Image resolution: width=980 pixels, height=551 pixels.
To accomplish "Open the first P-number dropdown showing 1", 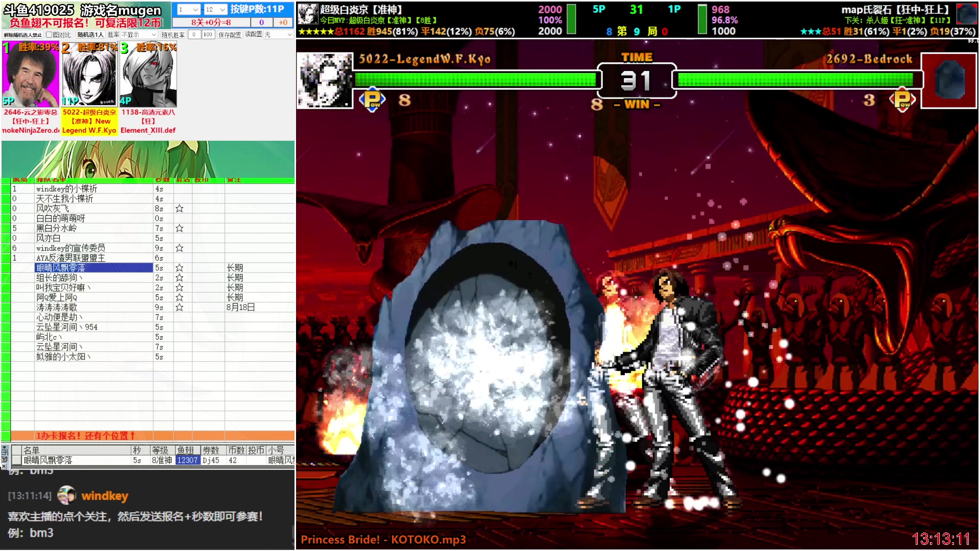I will 188,9.
